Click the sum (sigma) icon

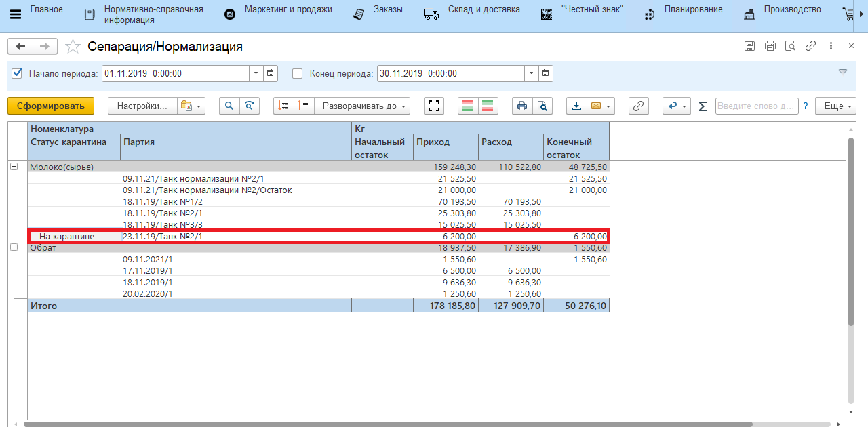(703, 106)
